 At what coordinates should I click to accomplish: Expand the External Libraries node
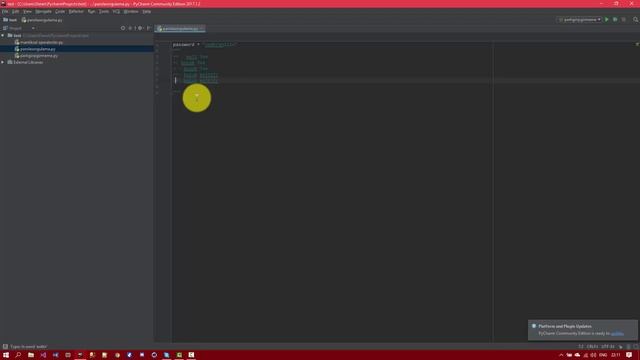point(3,62)
